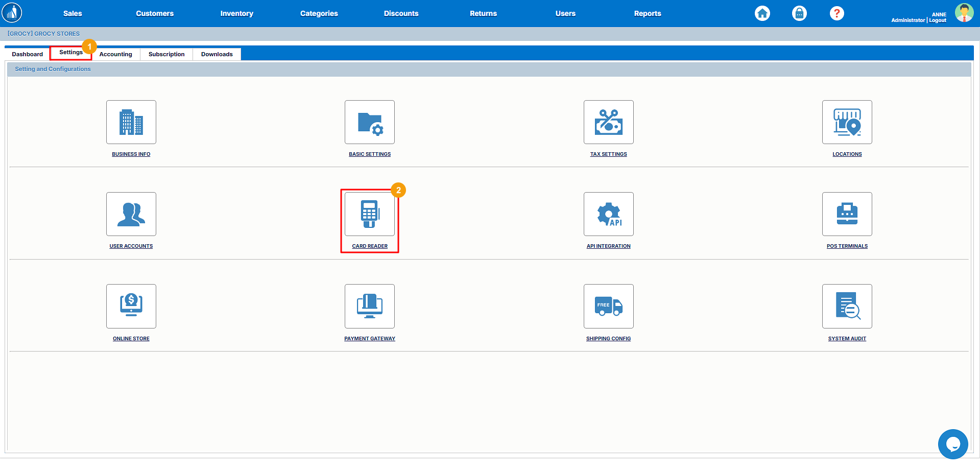Switch to the Accounting tab
The width and height of the screenshot is (980, 469).
(115, 54)
